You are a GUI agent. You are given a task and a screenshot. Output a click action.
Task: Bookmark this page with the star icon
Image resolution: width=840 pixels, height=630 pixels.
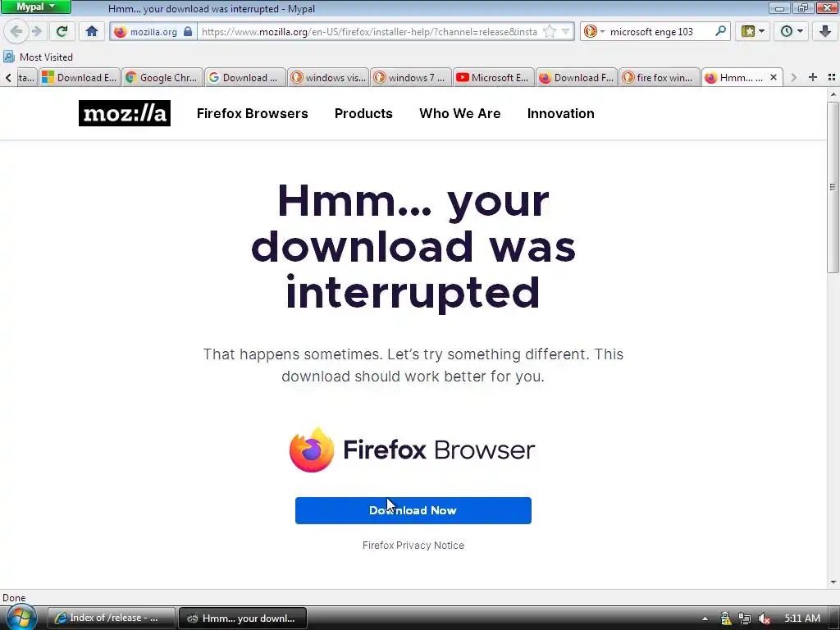tap(549, 32)
